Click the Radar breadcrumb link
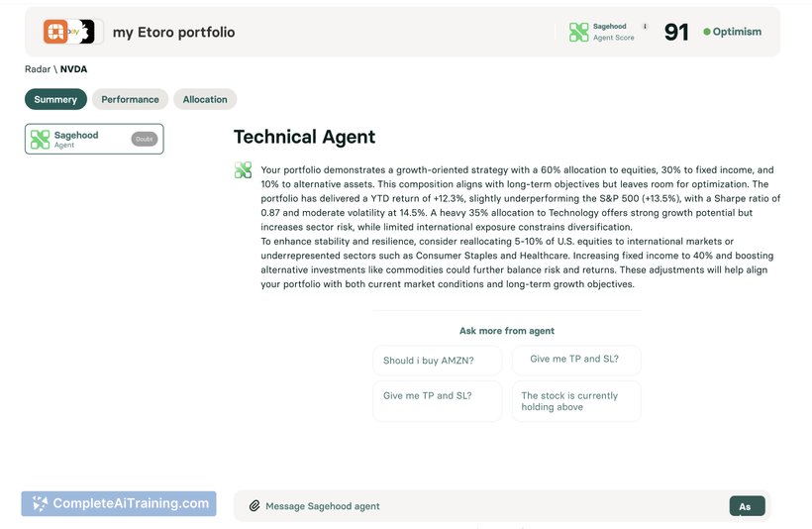This screenshot has height=529, width=812. tap(38, 69)
